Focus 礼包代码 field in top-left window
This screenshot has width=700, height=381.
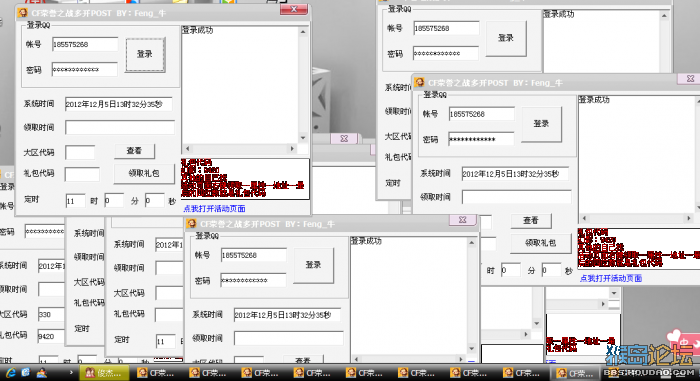tap(82, 174)
